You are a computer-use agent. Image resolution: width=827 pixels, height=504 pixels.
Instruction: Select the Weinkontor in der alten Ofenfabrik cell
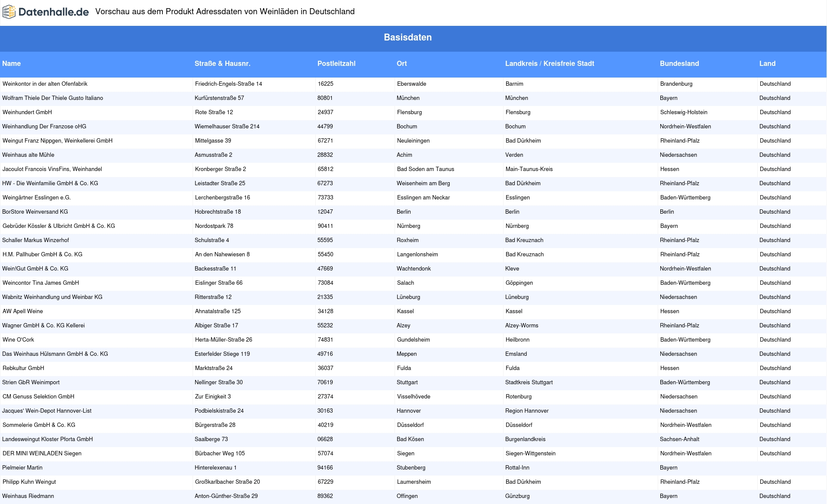(x=45, y=84)
